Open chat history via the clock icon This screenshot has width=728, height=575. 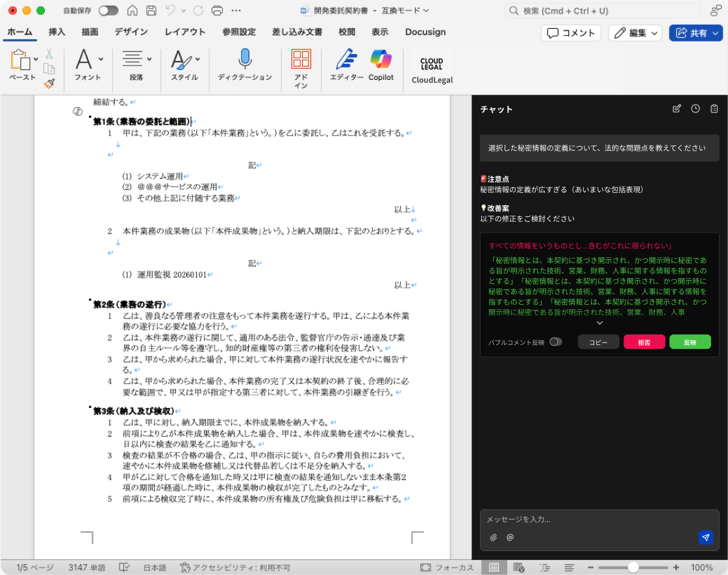pos(695,110)
